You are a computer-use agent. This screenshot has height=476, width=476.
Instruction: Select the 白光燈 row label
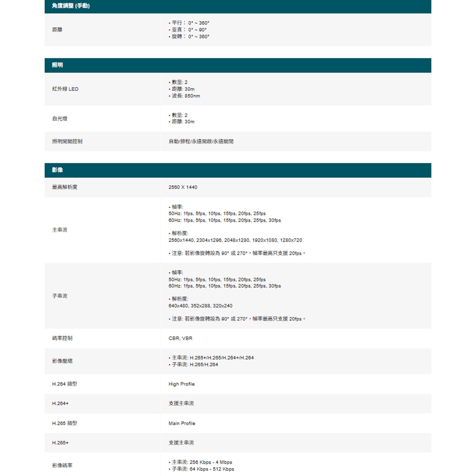(59, 118)
